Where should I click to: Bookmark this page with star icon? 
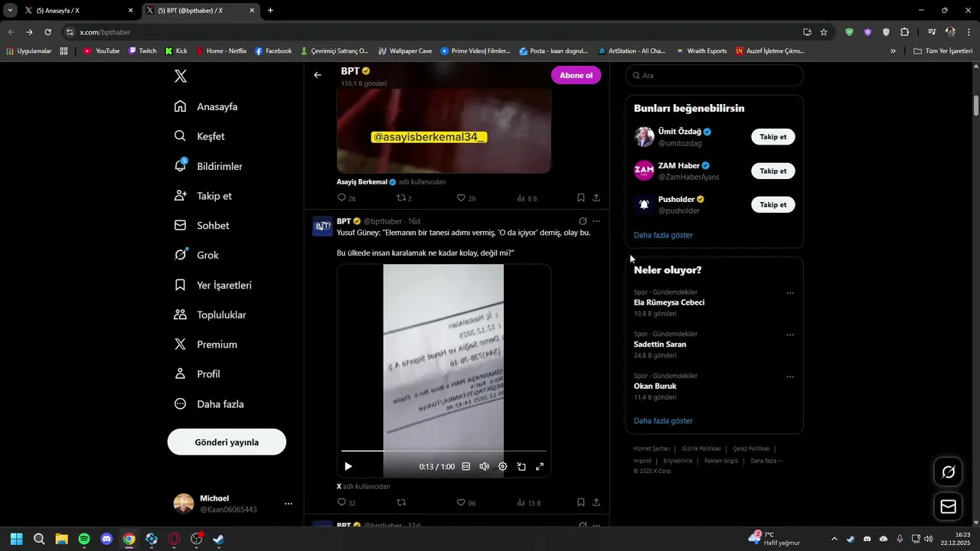[x=824, y=32]
